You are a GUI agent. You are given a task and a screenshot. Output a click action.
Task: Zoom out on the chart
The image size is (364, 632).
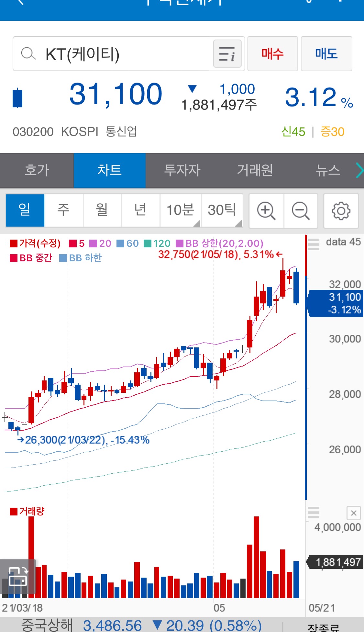click(x=301, y=211)
